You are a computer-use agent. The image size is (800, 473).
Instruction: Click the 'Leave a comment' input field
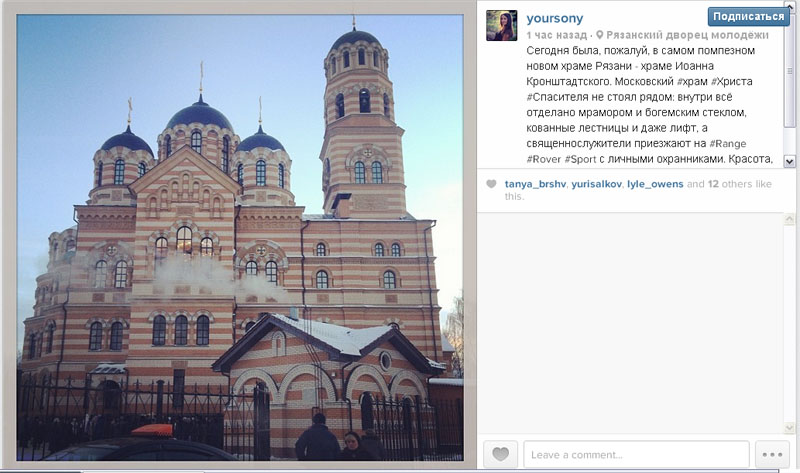(x=636, y=454)
